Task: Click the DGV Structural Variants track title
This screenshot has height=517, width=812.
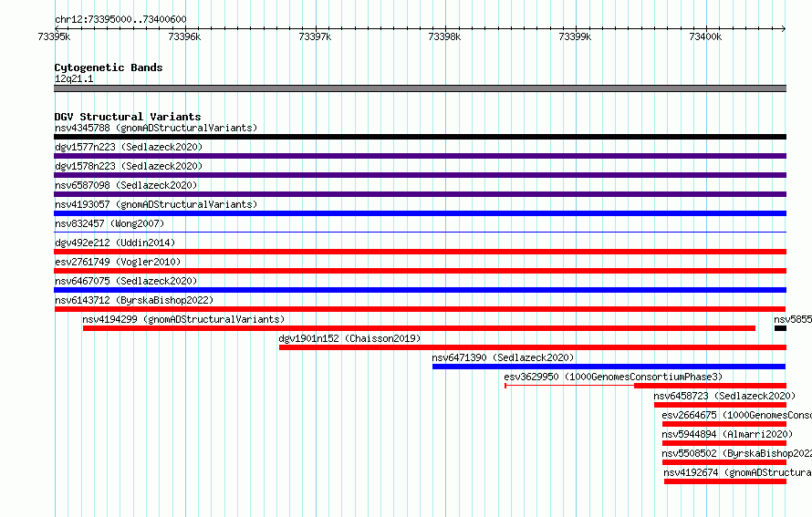Action: [x=128, y=117]
